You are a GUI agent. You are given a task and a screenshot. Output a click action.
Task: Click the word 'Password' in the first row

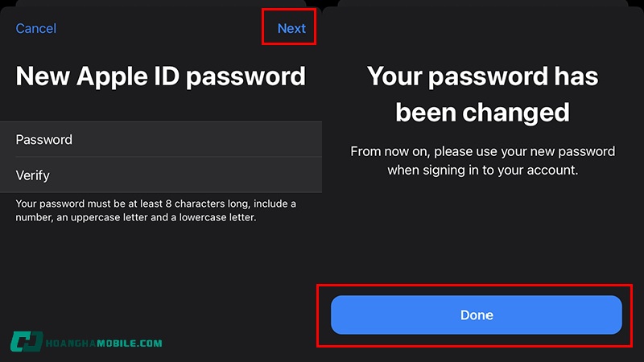(44, 139)
